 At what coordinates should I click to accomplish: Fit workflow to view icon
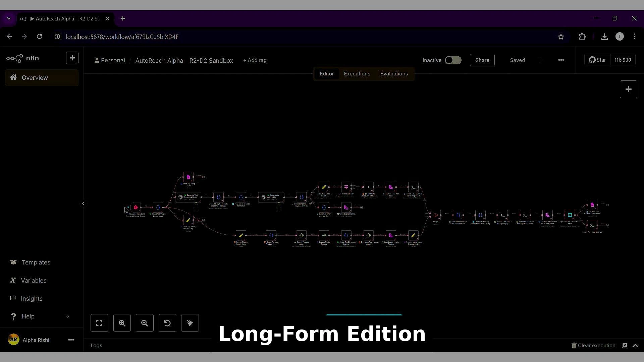99,323
